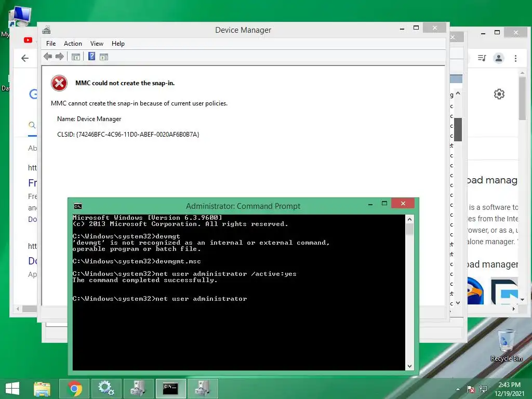This screenshot has width=532, height=399.
Task: Open the Help menu in Device Manager
Action: pos(118,44)
